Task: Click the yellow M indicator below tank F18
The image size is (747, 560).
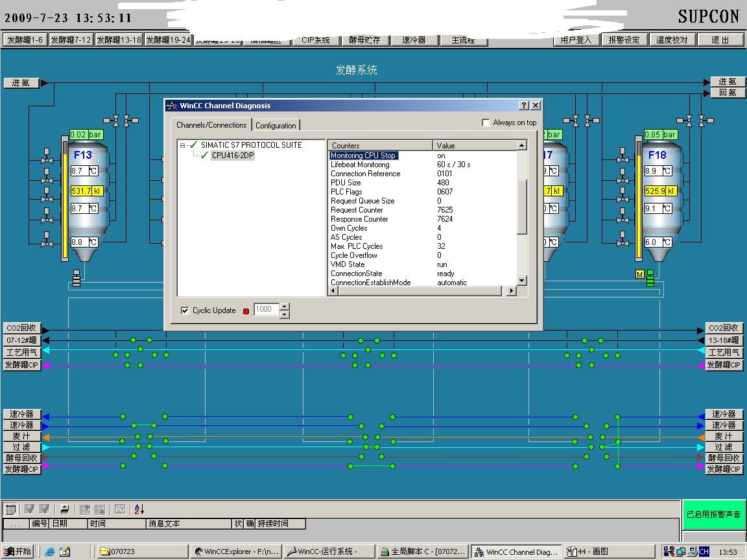Action: coord(640,274)
